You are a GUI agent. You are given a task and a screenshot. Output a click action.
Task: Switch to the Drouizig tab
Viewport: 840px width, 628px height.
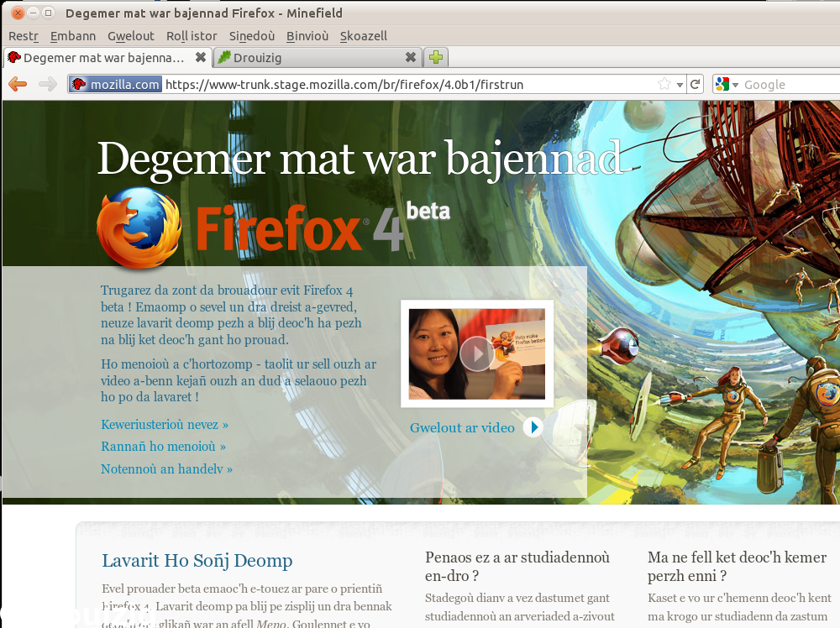click(311, 57)
